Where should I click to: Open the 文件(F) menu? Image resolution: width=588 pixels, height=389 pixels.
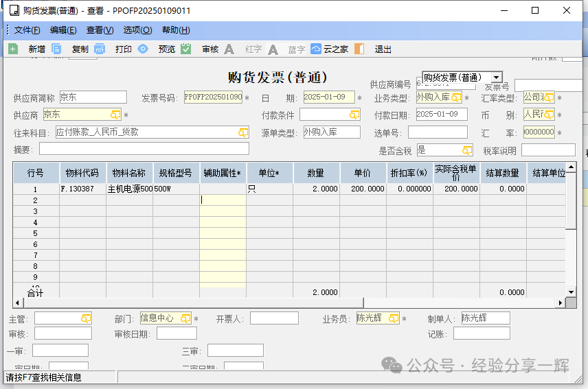click(27, 30)
